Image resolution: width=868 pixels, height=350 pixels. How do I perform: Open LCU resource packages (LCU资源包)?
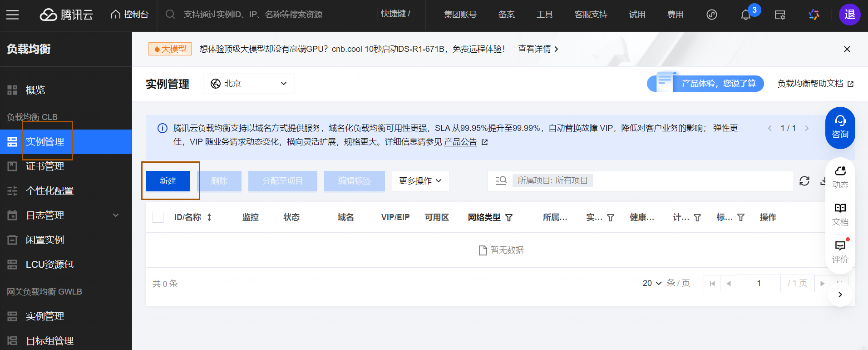(x=66, y=265)
